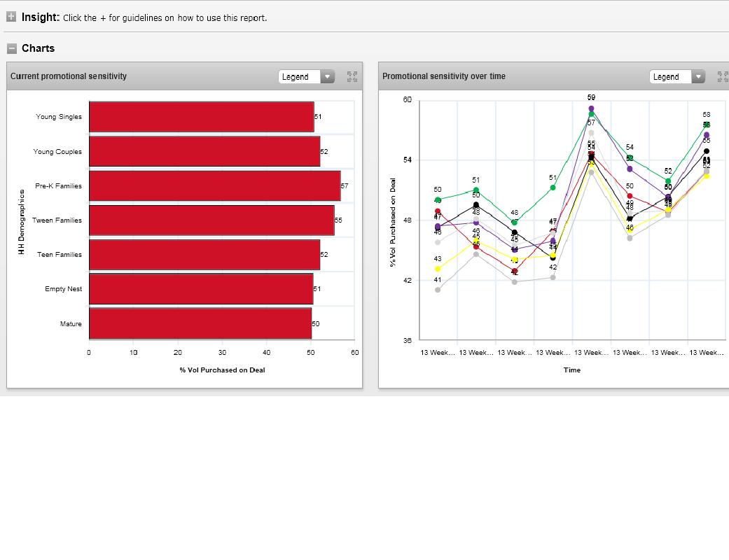
Task: Maximize the Current promotional sensitivity chart
Action: tap(352, 77)
